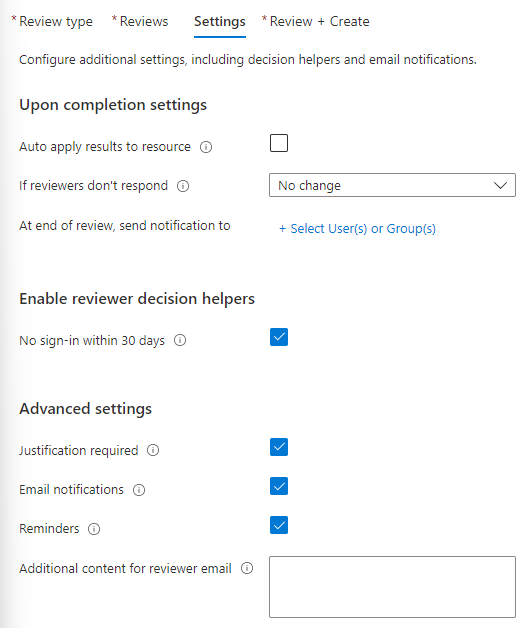Click info icon beside Email notifications
This screenshot has height=628, width=525.
(x=139, y=489)
